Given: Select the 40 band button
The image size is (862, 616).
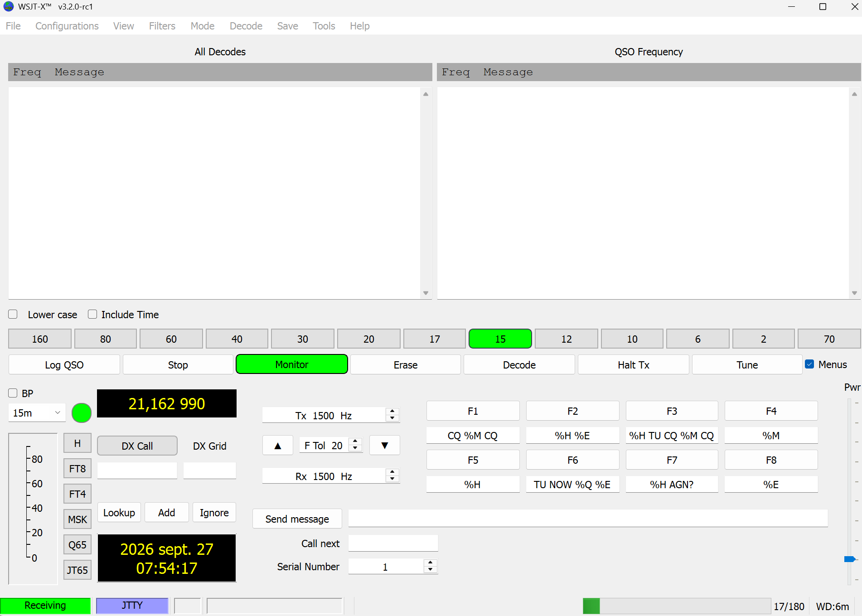Looking at the screenshot, I should click(237, 339).
